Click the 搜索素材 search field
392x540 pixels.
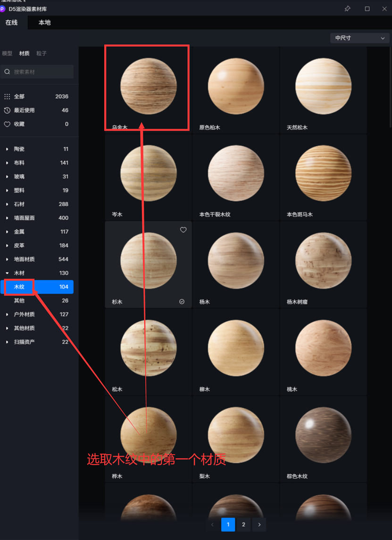[x=37, y=72]
